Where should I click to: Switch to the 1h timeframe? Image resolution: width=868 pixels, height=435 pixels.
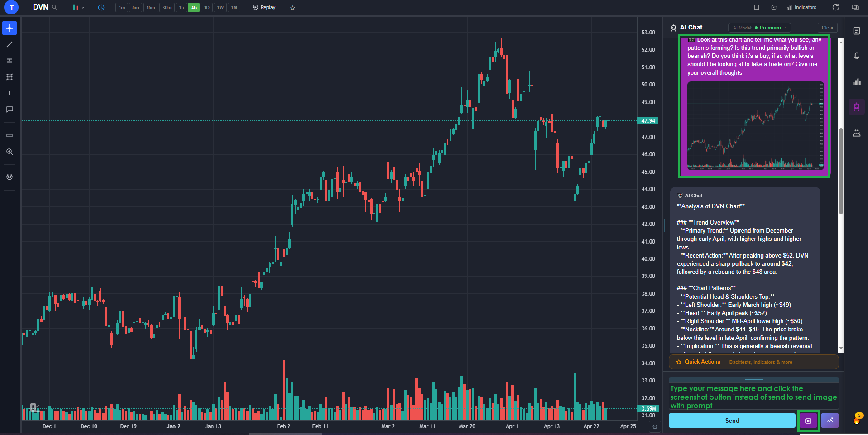[182, 7]
